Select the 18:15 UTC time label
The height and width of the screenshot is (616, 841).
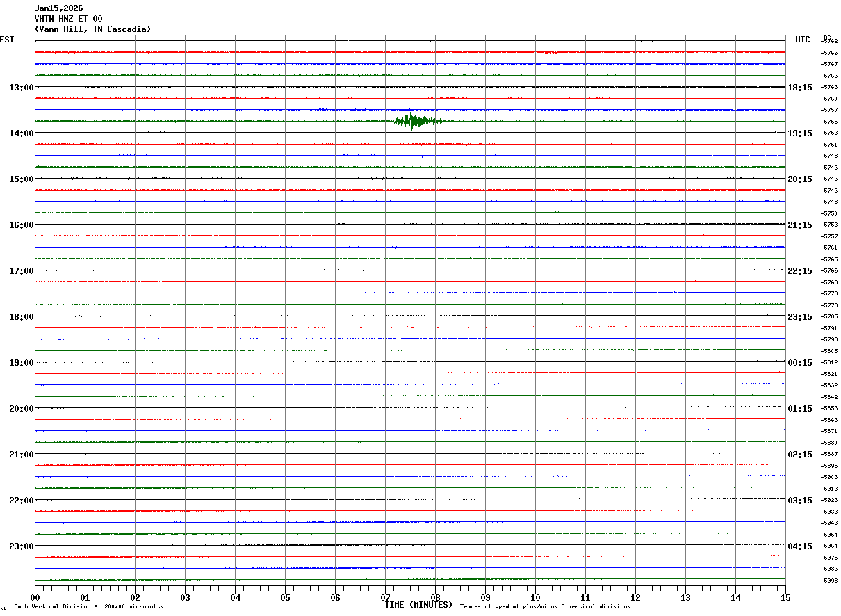799,88
